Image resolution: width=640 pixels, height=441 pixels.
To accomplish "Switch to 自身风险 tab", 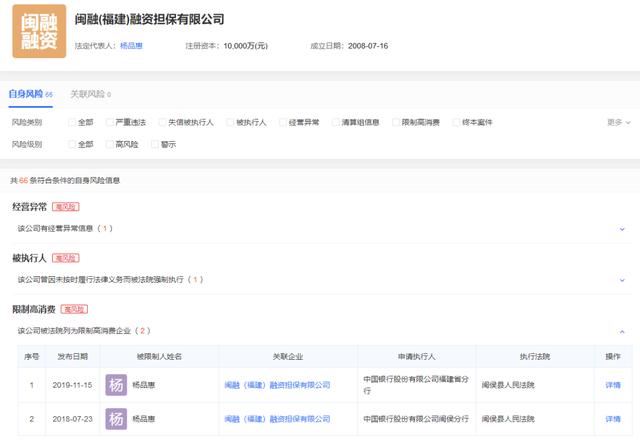I will point(31,94).
